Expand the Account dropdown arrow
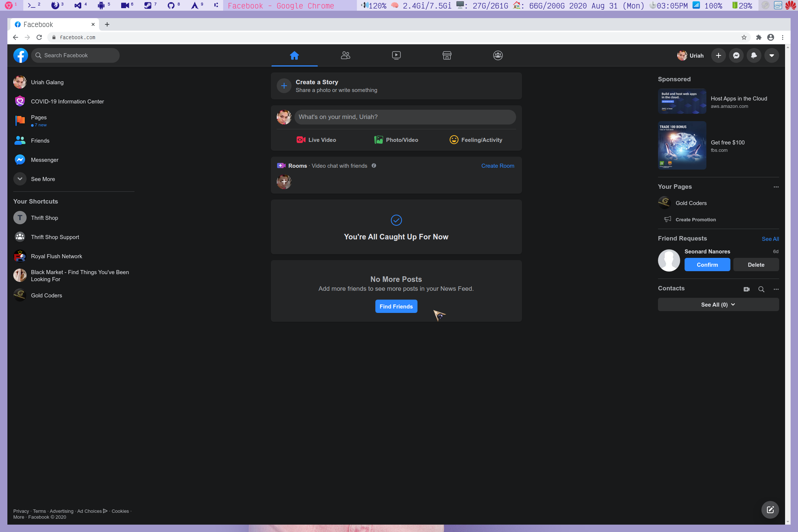The height and width of the screenshot is (532, 798). pos(772,55)
